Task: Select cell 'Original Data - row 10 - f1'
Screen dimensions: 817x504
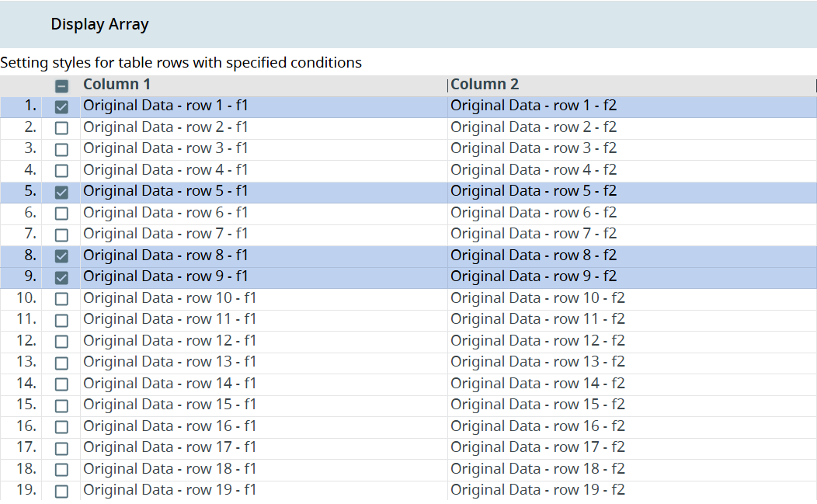Action: coord(169,298)
